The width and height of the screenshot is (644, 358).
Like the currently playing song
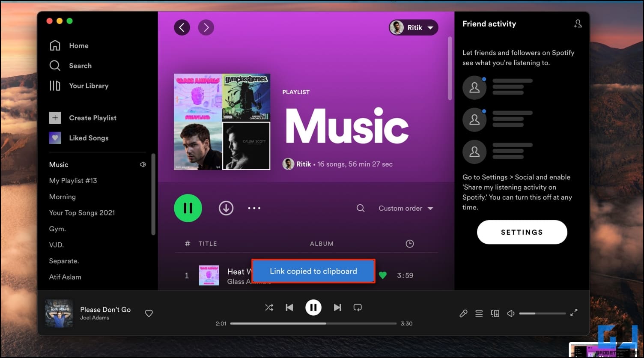tap(149, 313)
